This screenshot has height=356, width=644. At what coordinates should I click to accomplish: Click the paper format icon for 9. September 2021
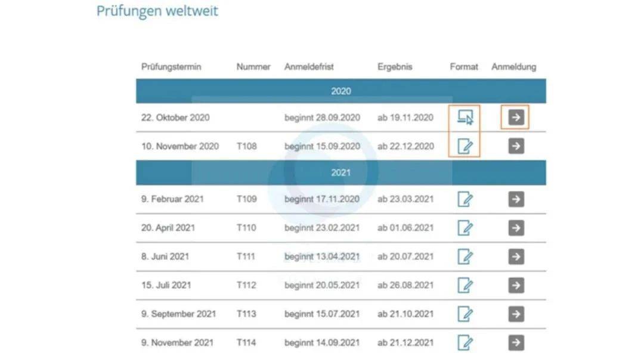[x=465, y=314]
